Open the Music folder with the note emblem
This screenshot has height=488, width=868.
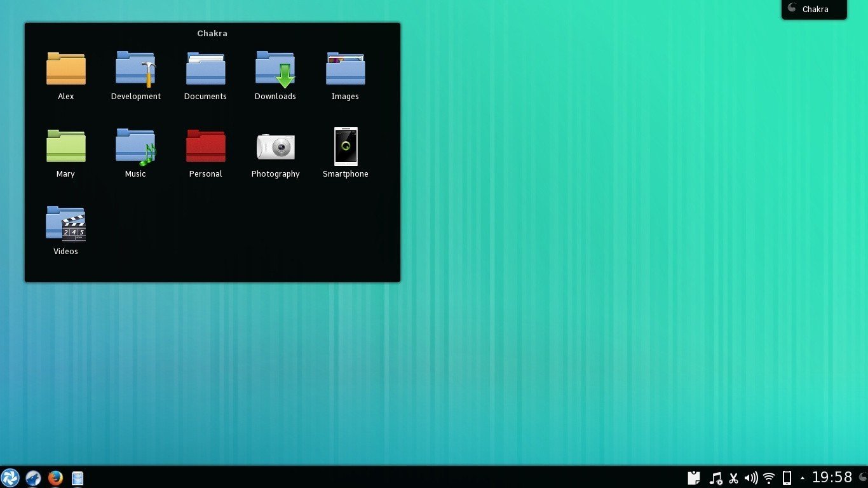[135, 147]
